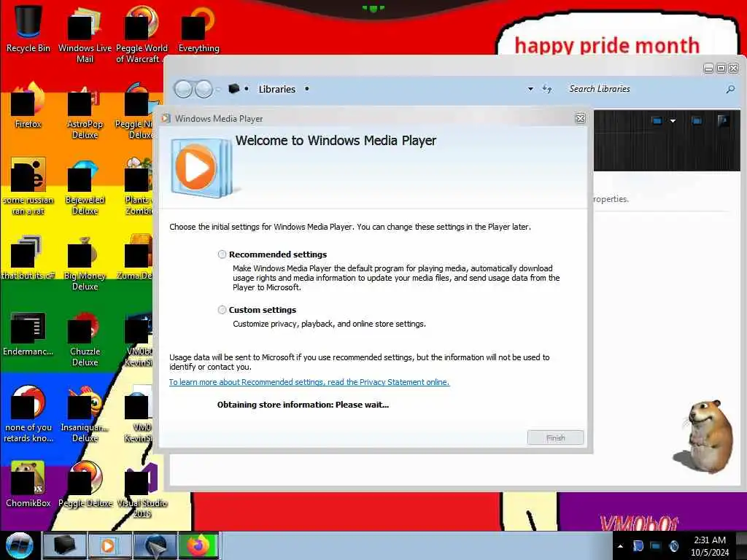Go forward in the Libraries window
This screenshot has height=560, width=747.
204,89
